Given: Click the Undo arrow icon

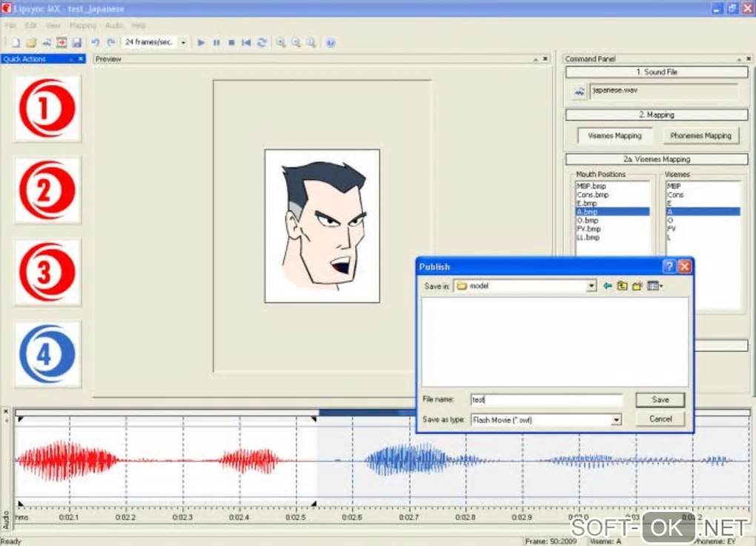Looking at the screenshot, I should coord(95,43).
